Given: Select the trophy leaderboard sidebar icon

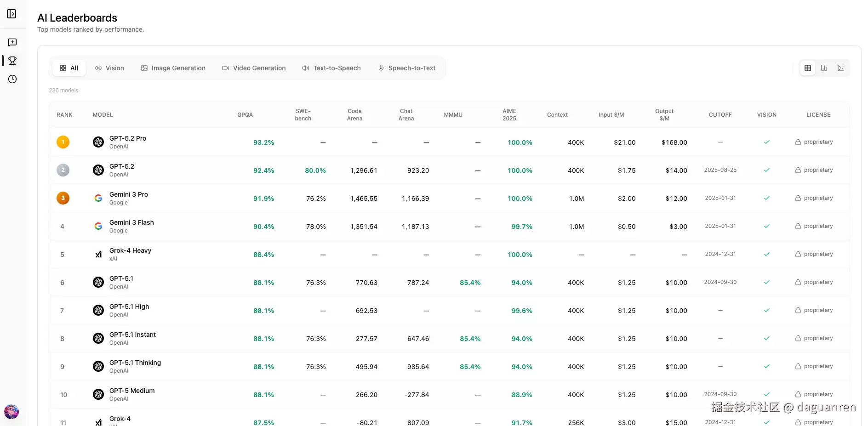Looking at the screenshot, I should pyautogui.click(x=12, y=61).
